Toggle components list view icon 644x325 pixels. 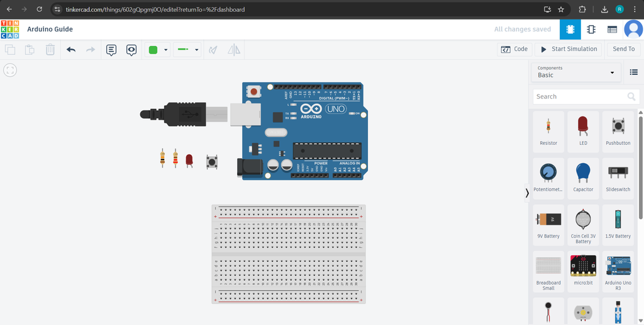pos(633,72)
